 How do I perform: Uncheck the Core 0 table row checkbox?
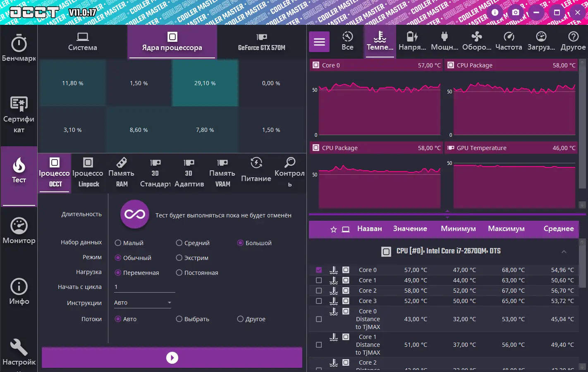[319, 270]
